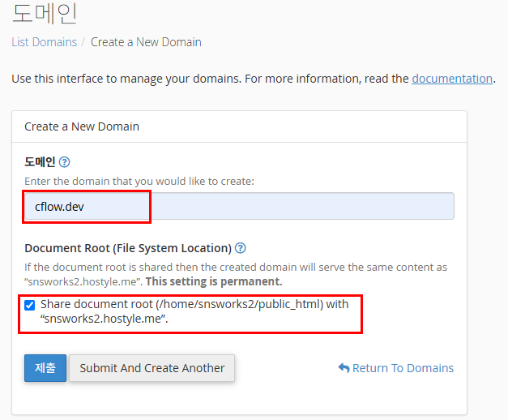Follow the Return To Domains link
Viewport: 508px width, 420px height.
pos(403,368)
